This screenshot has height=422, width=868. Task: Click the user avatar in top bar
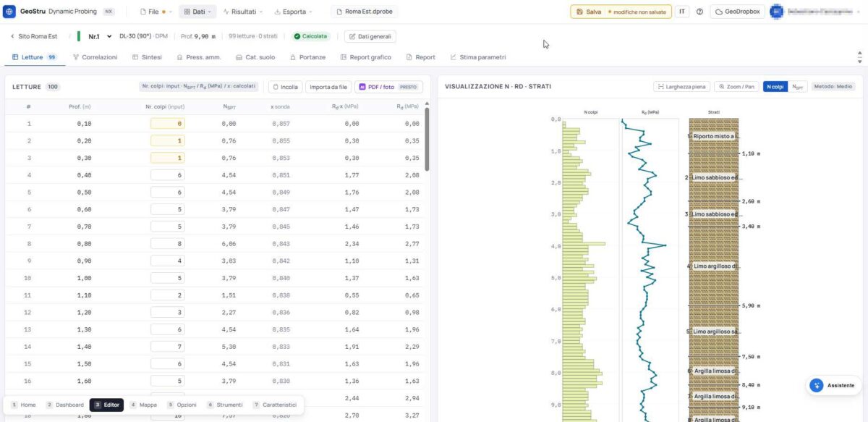coord(776,12)
